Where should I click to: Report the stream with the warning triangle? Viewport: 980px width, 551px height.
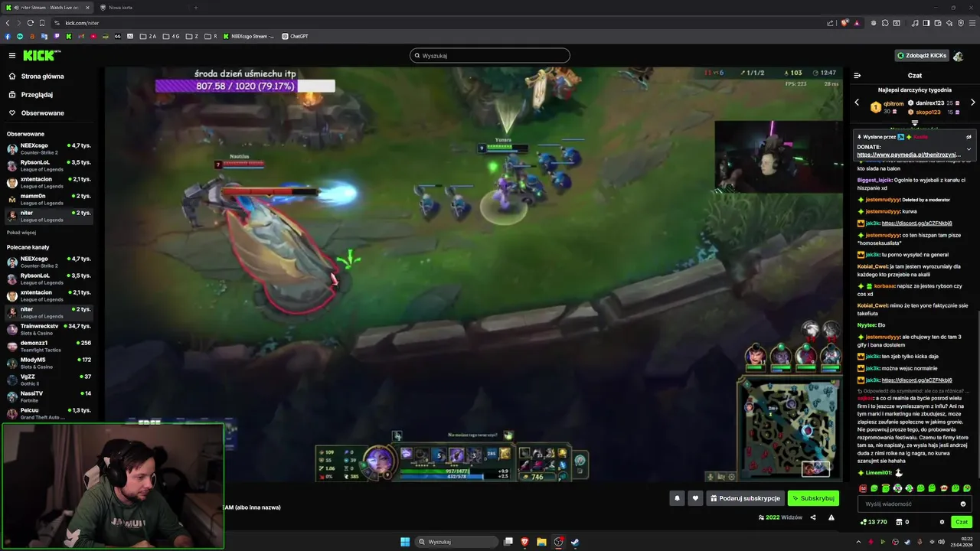pyautogui.click(x=831, y=517)
